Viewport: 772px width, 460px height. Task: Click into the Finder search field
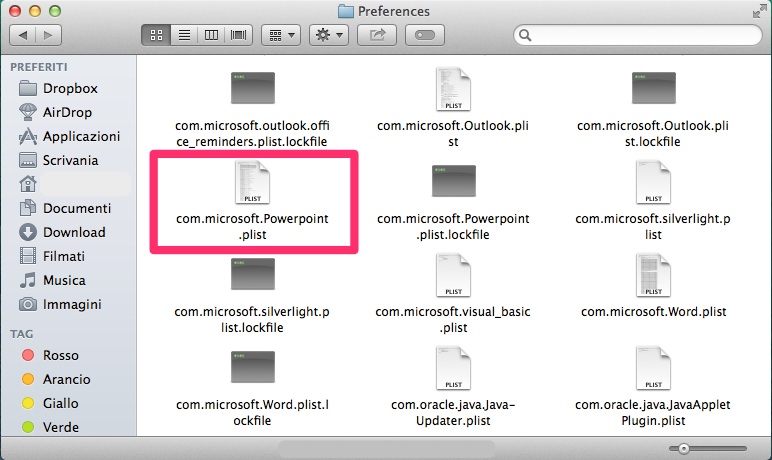638,35
